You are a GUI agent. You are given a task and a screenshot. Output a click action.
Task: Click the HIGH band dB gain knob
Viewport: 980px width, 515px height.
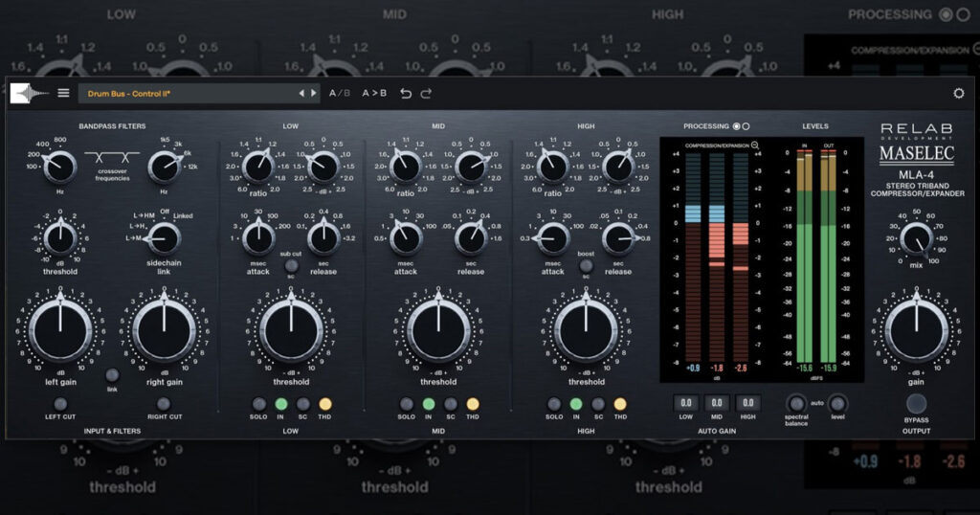tap(618, 167)
